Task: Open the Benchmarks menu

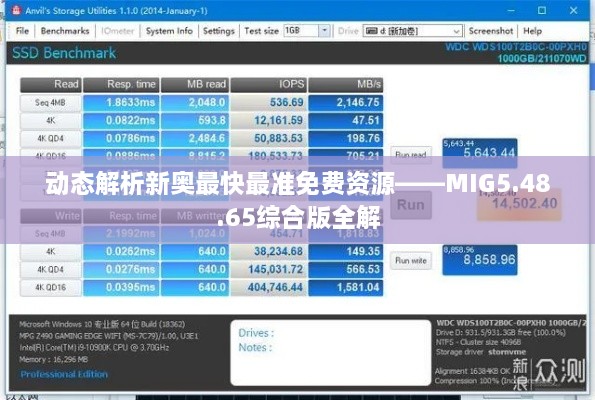Action: coord(65,31)
